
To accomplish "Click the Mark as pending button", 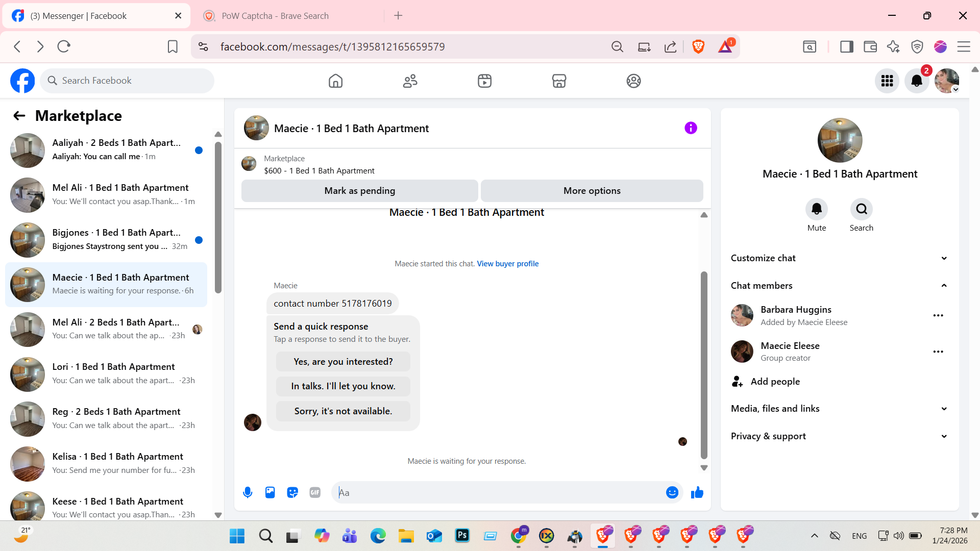I will tap(359, 191).
